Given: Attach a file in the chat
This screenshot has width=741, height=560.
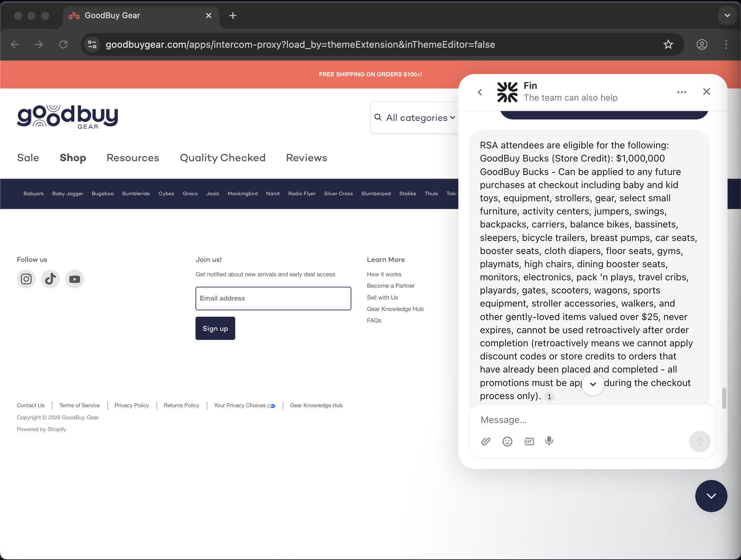Looking at the screenshot, I should point(486,441).
